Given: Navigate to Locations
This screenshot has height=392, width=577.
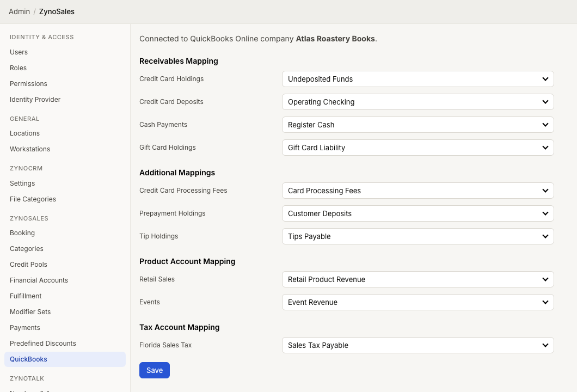Looking at the screenshot, I should coord(24,133).
